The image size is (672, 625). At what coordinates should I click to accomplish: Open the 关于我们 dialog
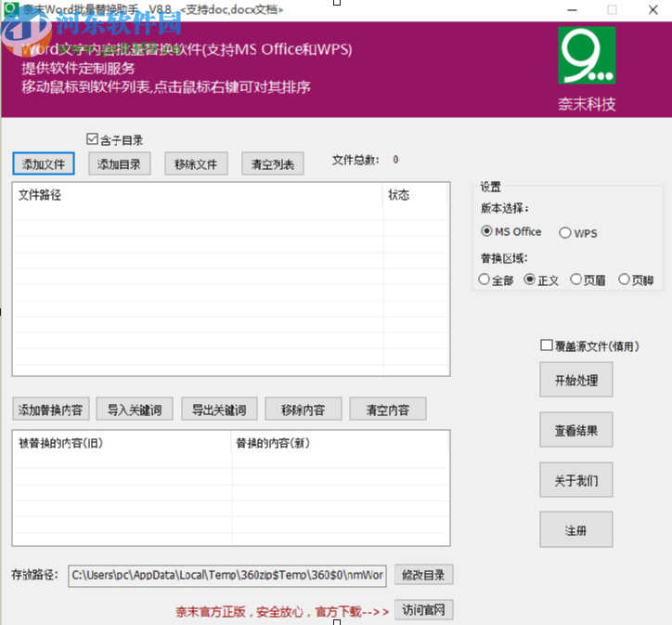pyautogui.click(x=576, y=480)
